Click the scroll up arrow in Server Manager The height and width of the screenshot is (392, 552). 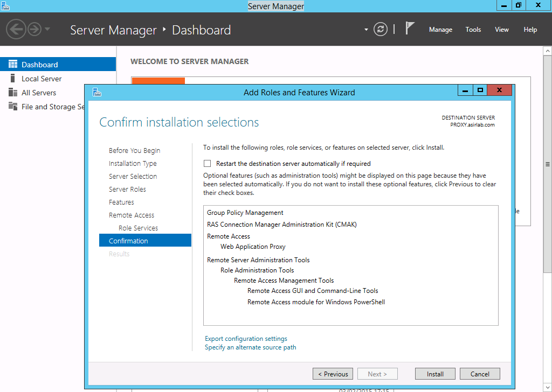point(548,51)
